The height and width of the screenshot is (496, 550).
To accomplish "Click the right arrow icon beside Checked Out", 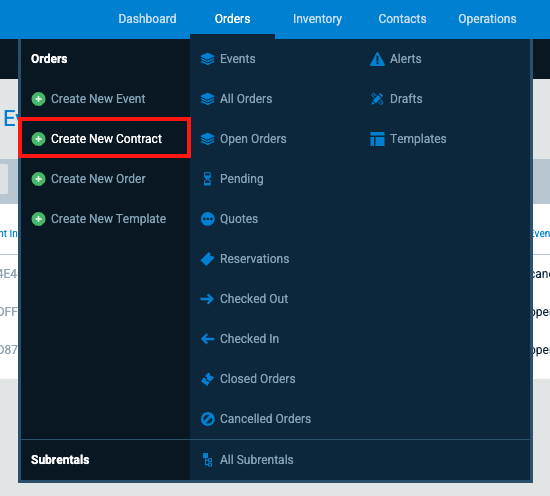I will click(207, 299).
